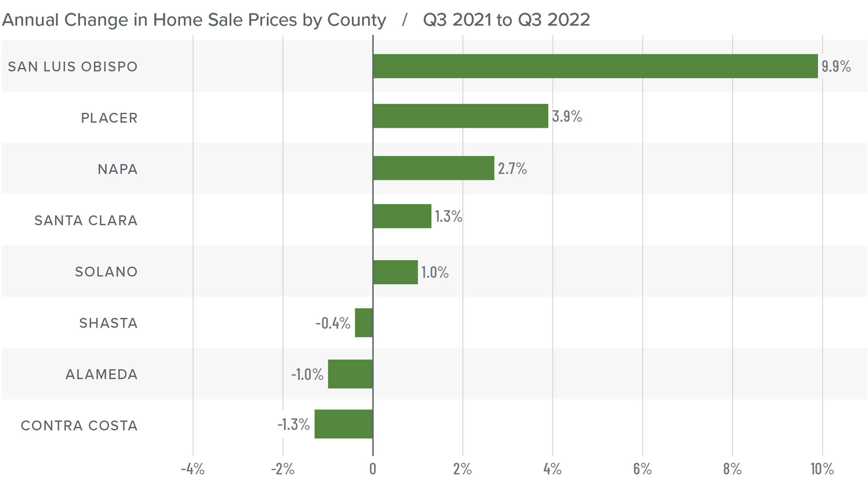868x500 pixels.
Task: Click the SAN LUIS OBISPO county label
Action: click(x=73, y=67)
